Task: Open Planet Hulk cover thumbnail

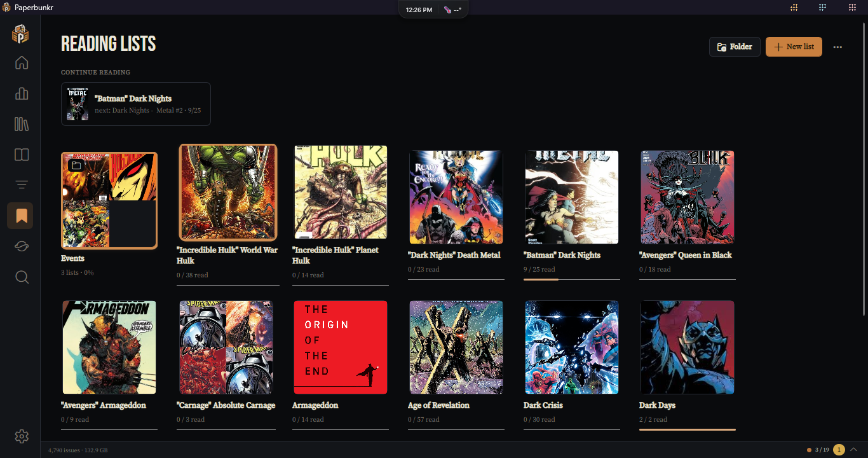Action: (341, 192)
